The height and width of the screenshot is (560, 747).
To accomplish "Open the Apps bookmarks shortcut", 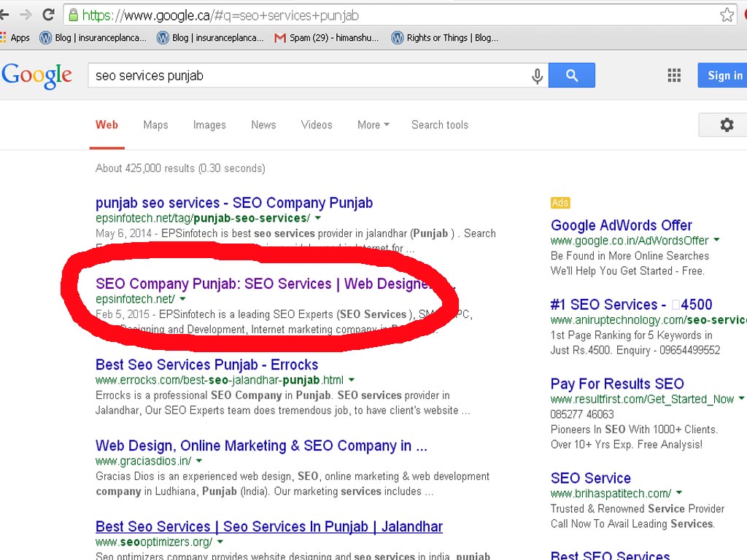I will tap(15, 38).
